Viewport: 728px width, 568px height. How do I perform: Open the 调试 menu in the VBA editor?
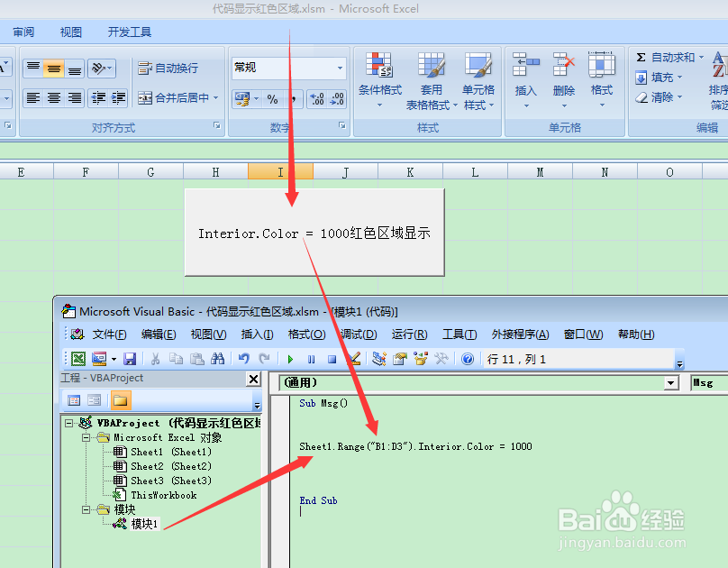[x=359, y=334]
